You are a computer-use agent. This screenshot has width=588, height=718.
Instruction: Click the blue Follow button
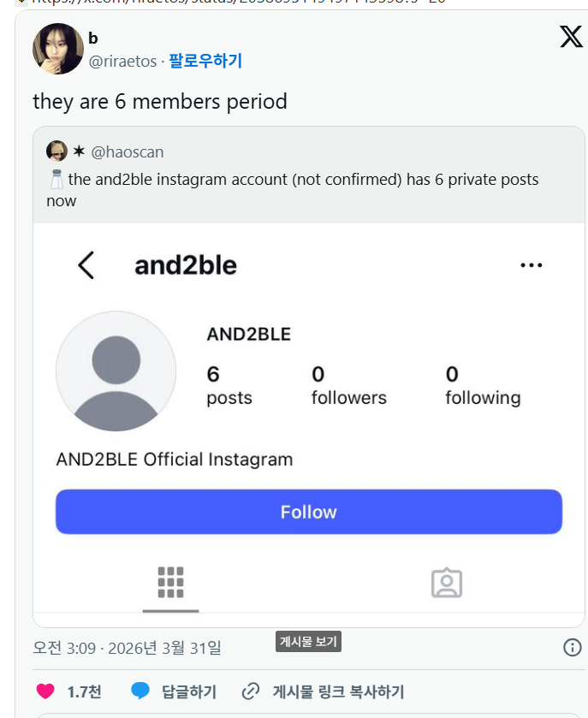(308, 512)
